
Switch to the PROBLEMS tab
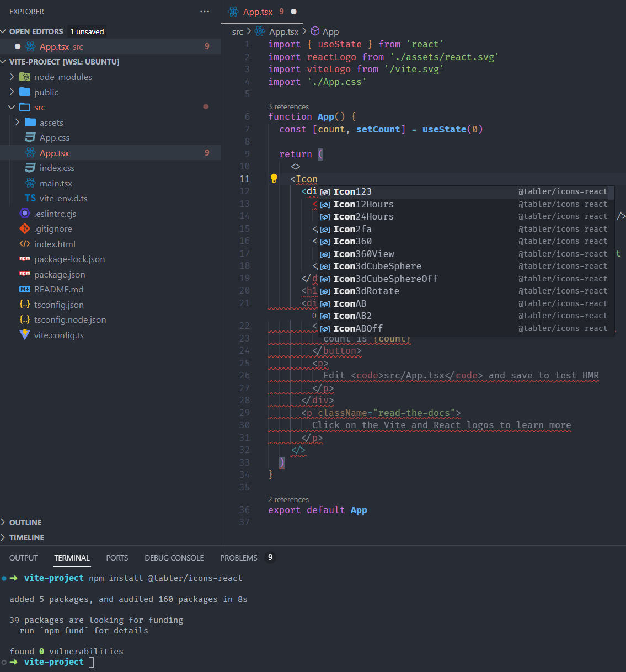[239, 557]
